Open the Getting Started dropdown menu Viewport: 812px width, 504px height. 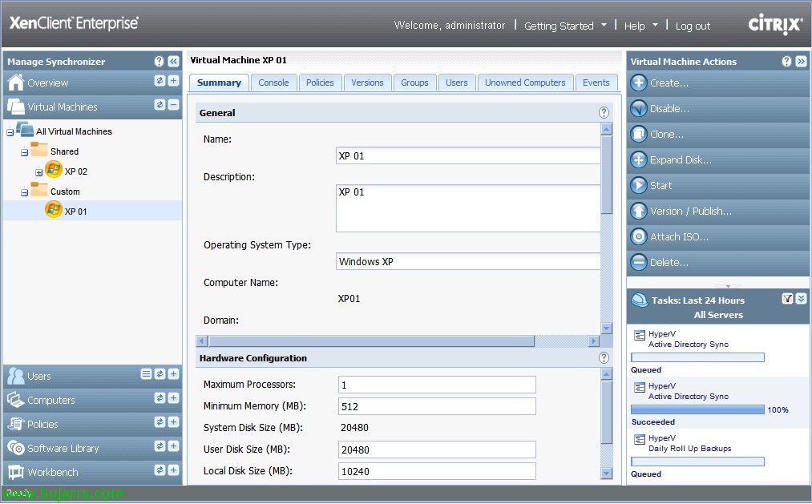(x=565, y=26)
